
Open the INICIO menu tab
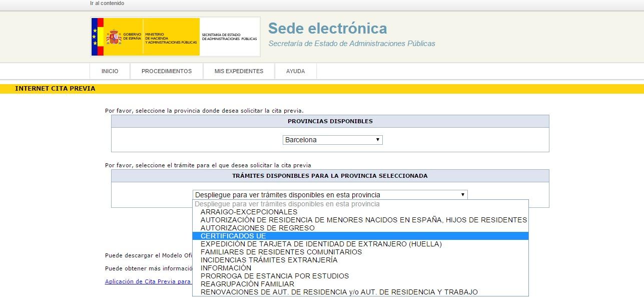click(x=110, y=71)
